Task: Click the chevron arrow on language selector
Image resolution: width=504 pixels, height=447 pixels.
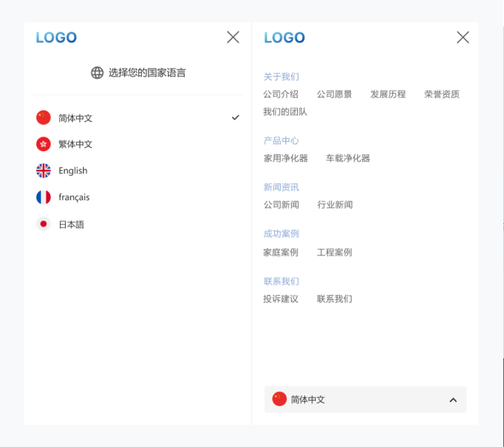Action: (453, 400)
